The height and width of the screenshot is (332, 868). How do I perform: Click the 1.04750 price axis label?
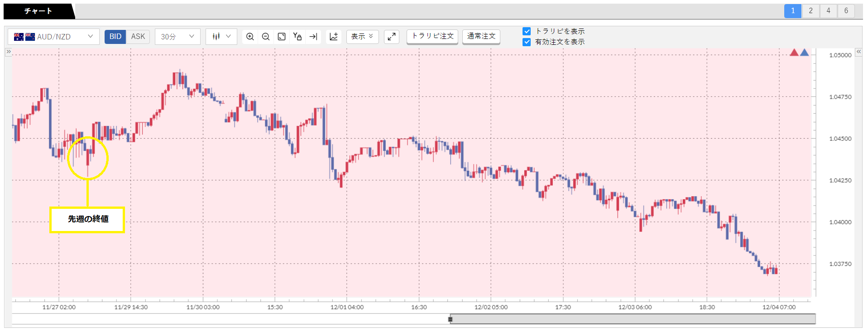pos(840,97)
